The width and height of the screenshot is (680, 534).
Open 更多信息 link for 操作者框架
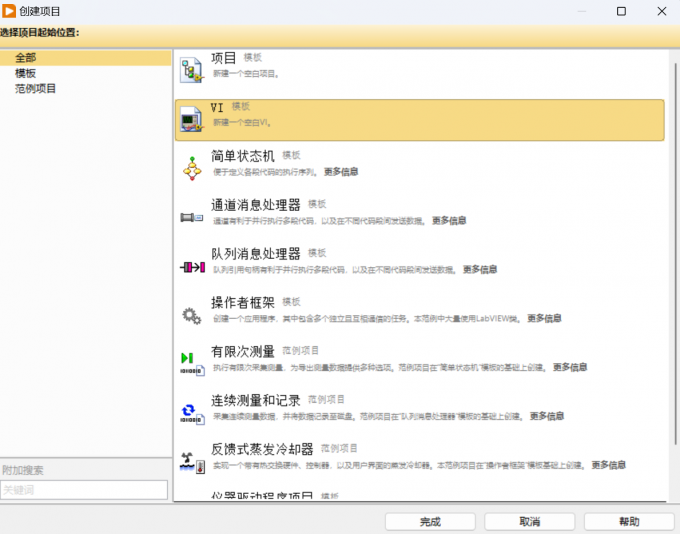coord(544,318)
